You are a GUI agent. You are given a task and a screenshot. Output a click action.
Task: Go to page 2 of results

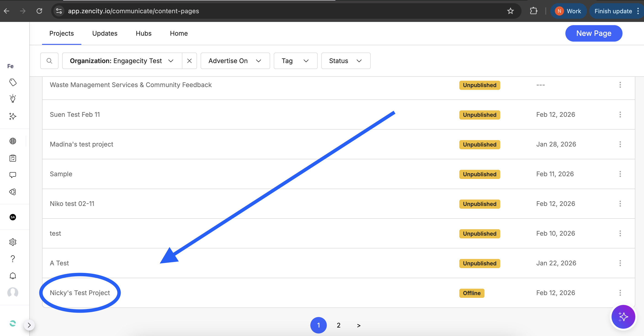[338, 325]
